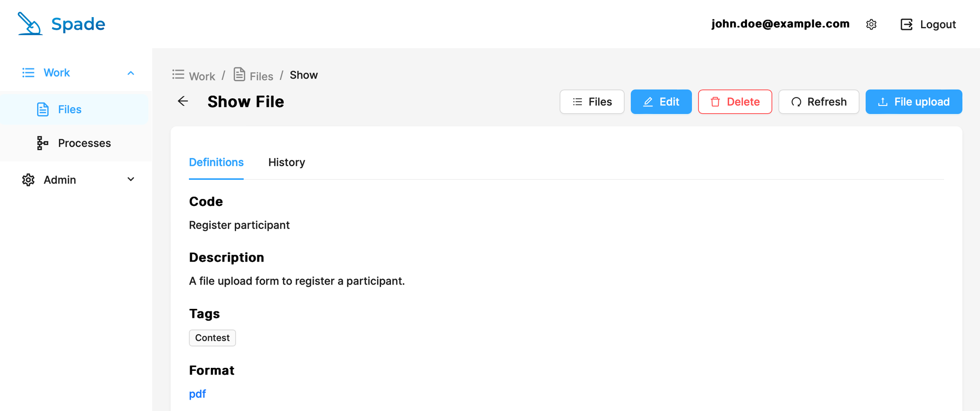Click the Files breadcrumb link

click(261, 76)
